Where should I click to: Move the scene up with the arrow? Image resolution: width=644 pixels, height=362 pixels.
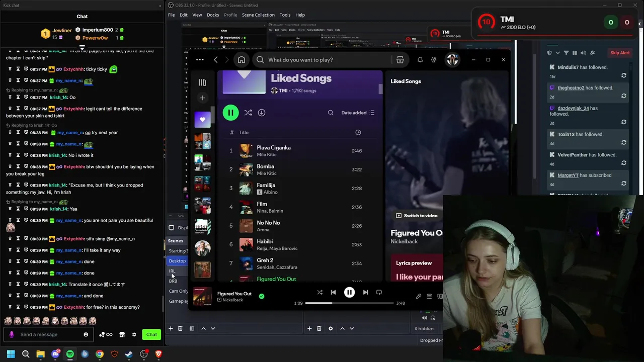[x=203, y=328]
